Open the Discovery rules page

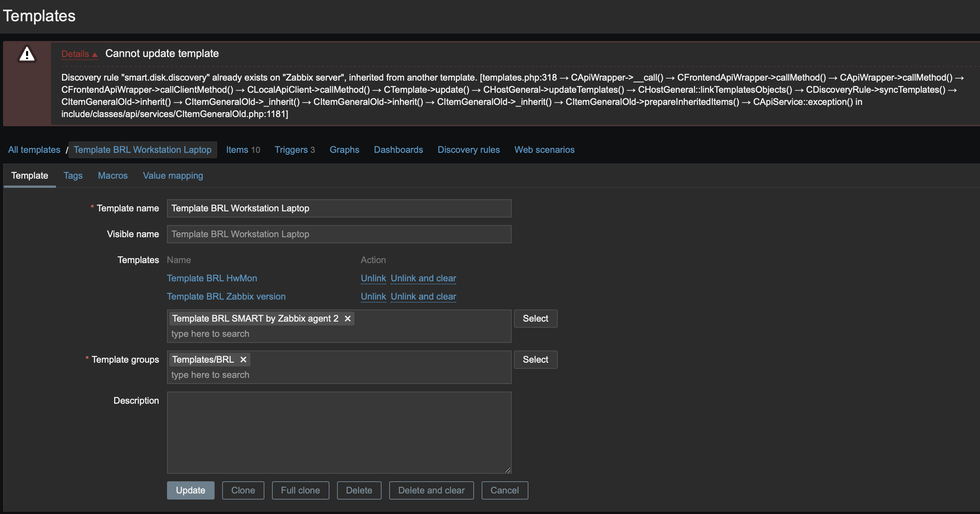(469, 150)
